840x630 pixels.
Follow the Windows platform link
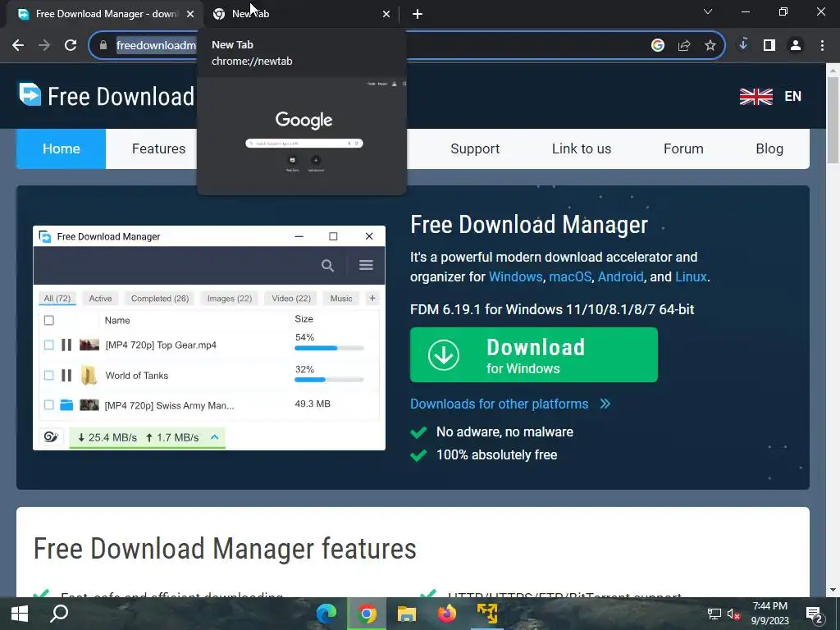click(515, 277)
